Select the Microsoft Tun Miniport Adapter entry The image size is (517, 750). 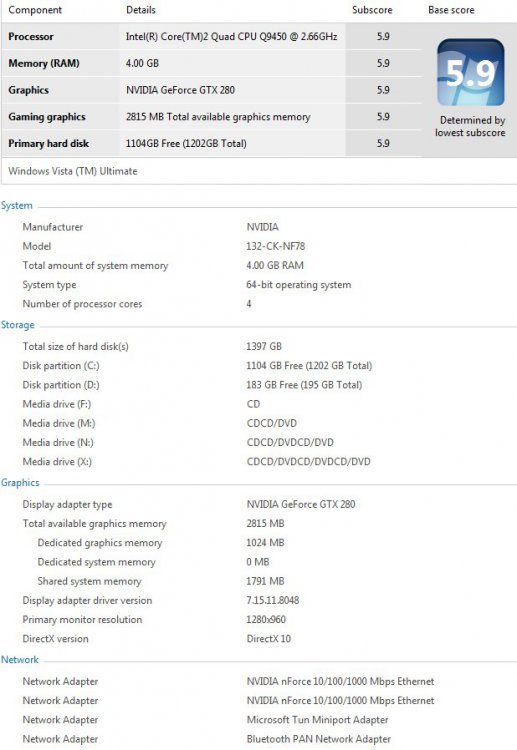tap(317, 720)
